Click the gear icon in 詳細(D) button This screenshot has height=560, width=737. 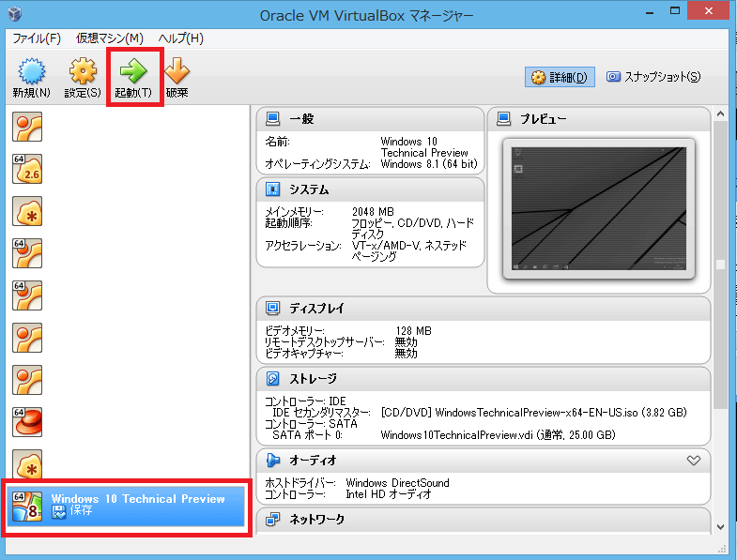click(x=538, y=78)
